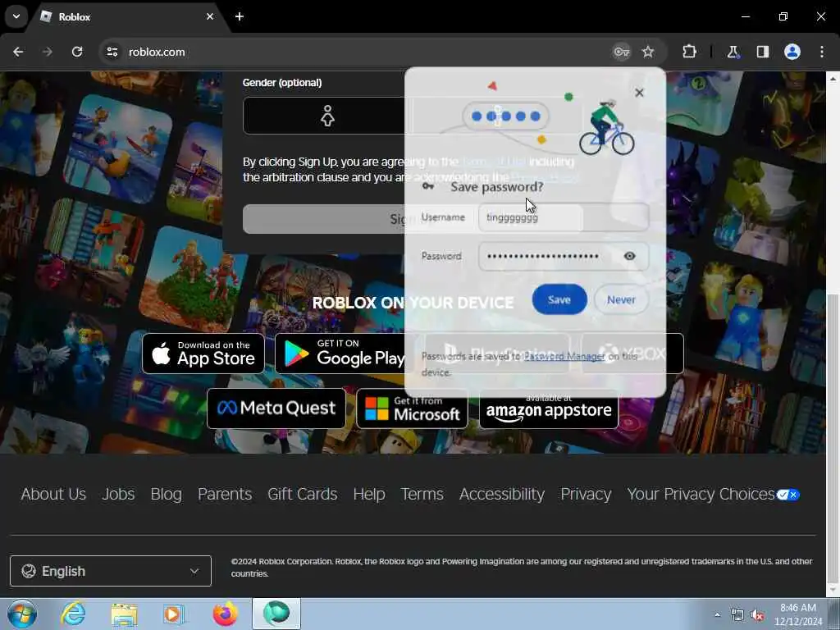The width and height of the screenshot is (840, 630).
Task: Click Never in save password popup
Action: (x=622, y=299)
